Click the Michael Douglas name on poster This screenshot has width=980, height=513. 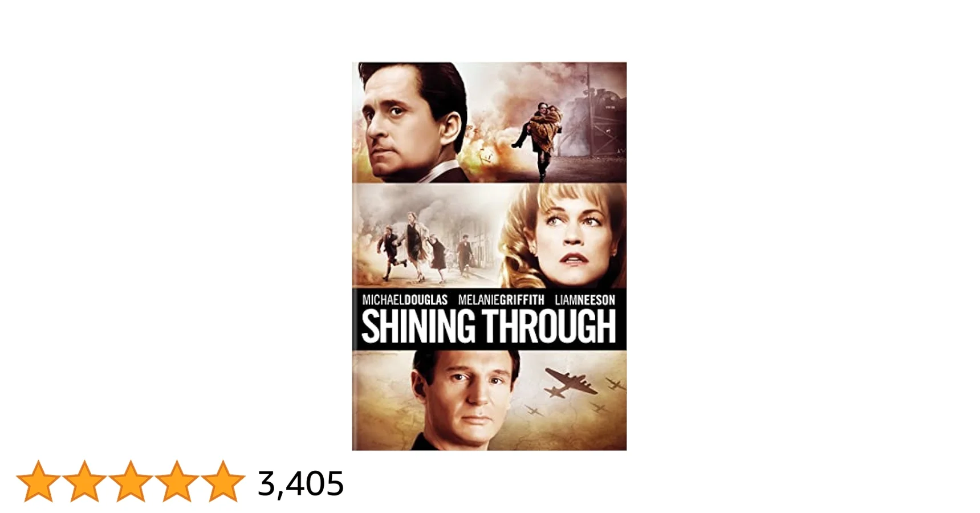pyautogui.click(x=405, y=300)
